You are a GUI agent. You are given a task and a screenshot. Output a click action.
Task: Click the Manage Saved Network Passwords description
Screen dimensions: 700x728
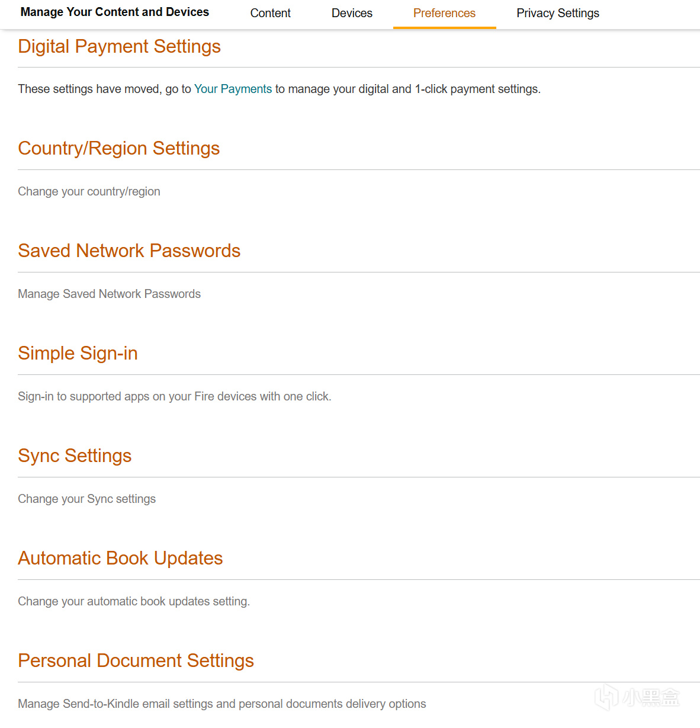(109, 294)
